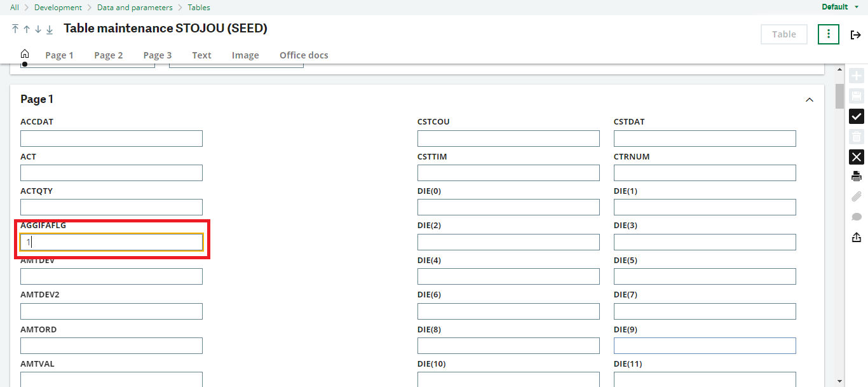This screenshot has height=387, width=868.
Task: Open the Default endpoint dropdown
Action: tap(839, 7)
